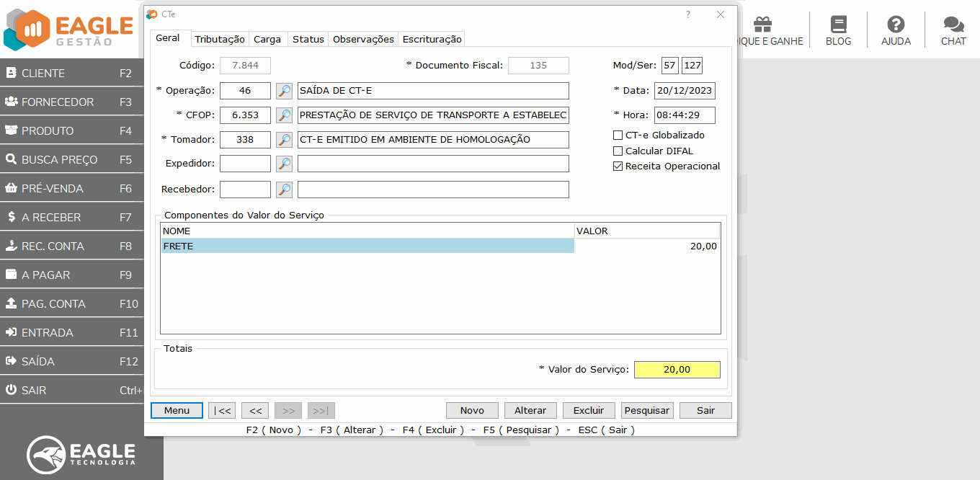Viewport: 980px width, 480px height.
Task: Open BUSCA PREÇO from the sidebar
Action: click(72, 159)
